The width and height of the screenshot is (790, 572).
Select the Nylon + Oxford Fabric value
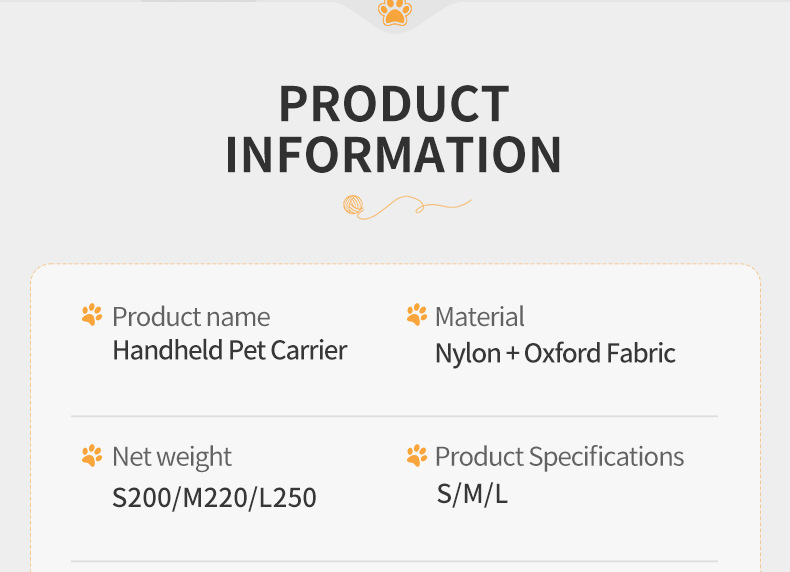pos(555,353)
